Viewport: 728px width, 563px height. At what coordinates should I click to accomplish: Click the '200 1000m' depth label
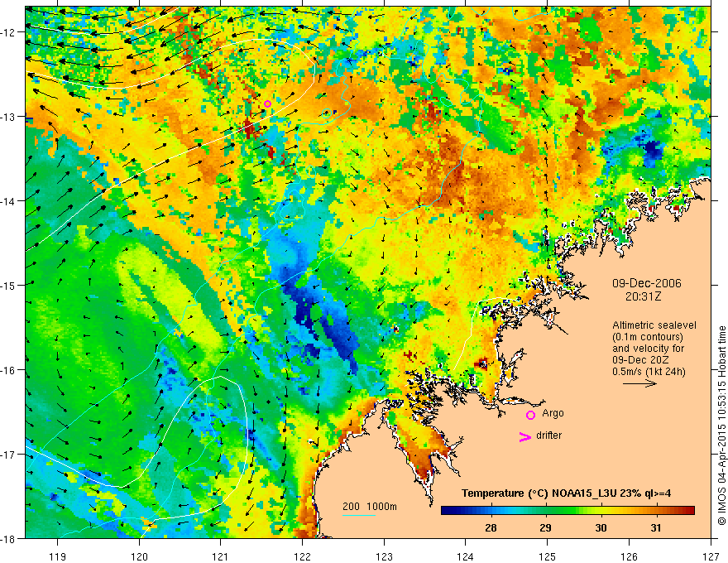370,507
